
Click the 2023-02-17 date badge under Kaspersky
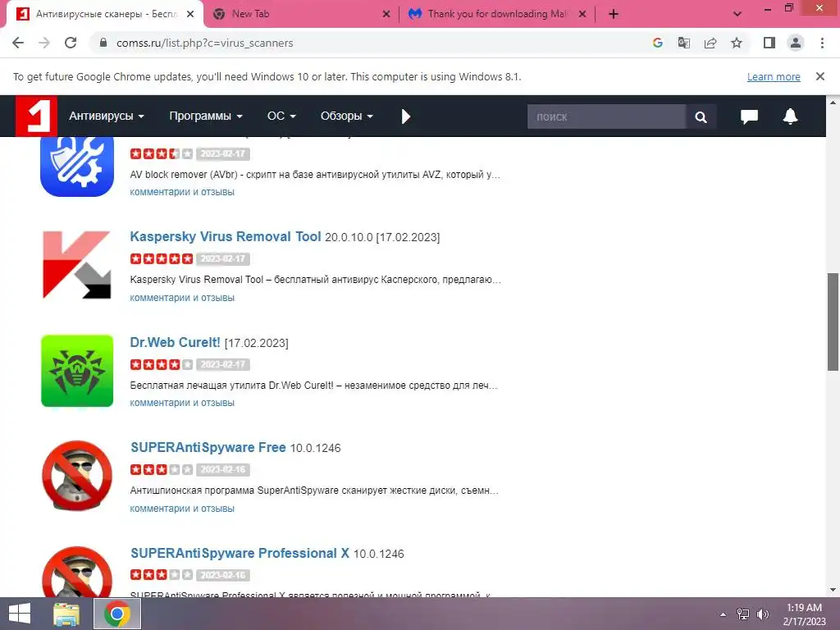click(x=223, y=258)
